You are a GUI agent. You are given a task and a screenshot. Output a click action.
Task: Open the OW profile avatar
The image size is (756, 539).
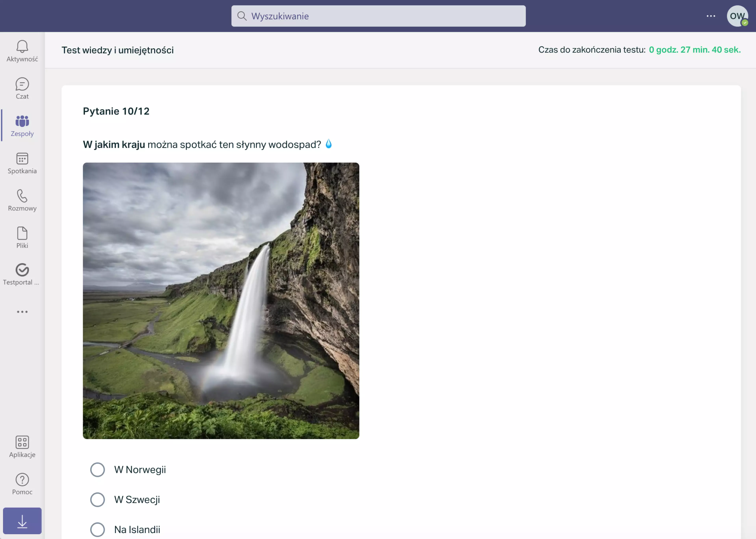737,16
